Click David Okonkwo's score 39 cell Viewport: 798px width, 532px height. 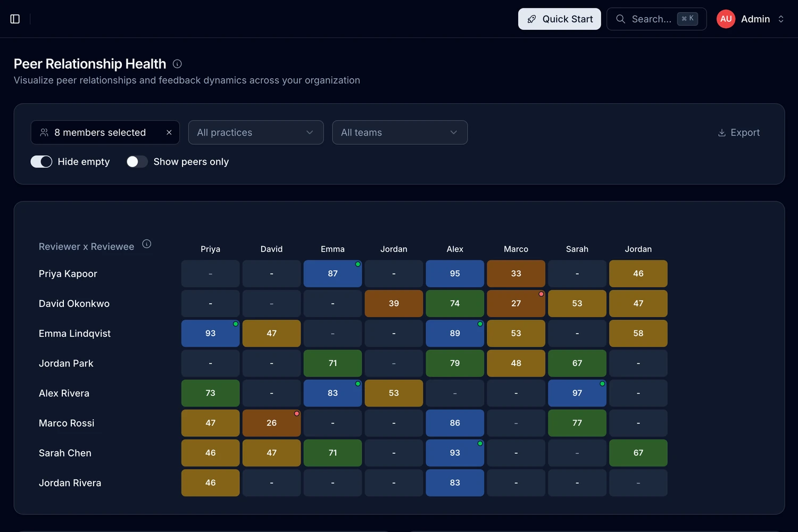click(x=394, y=303)
